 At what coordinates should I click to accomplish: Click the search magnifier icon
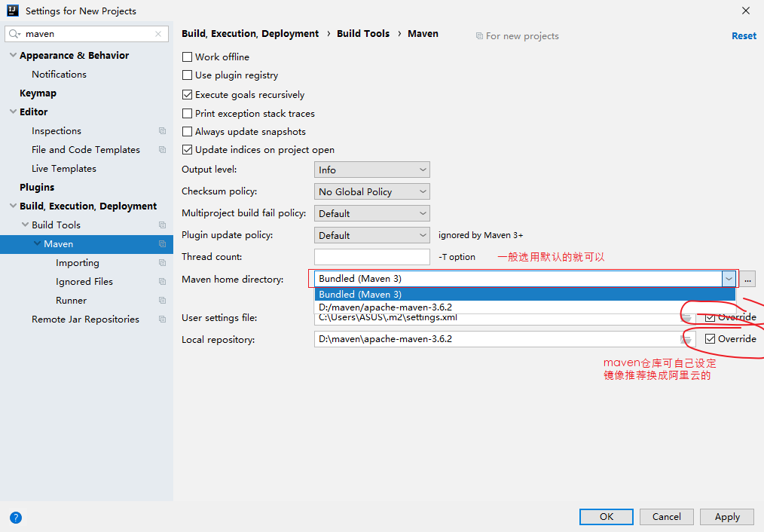14,34
